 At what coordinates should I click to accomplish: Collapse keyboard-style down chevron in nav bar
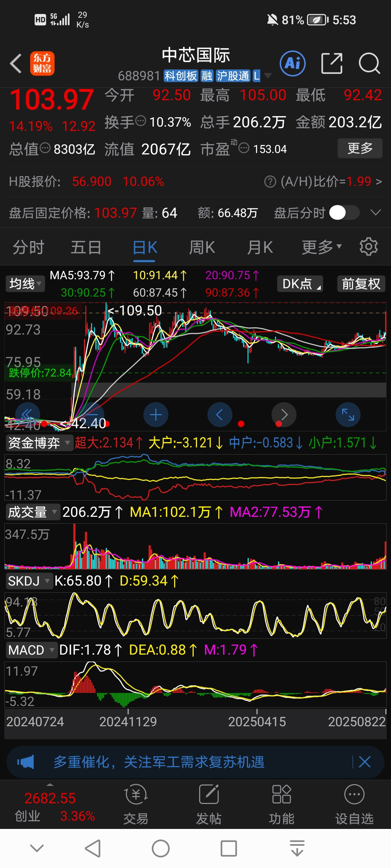coord(37,848)
